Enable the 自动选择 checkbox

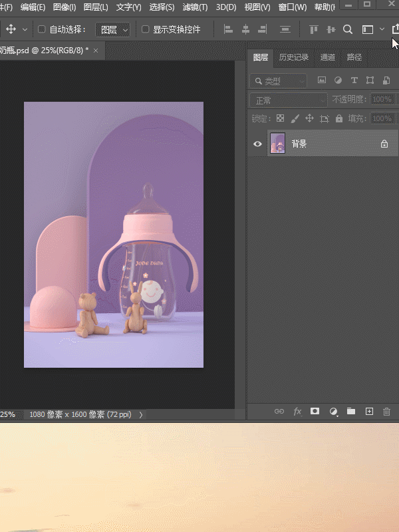click(42, 29)
